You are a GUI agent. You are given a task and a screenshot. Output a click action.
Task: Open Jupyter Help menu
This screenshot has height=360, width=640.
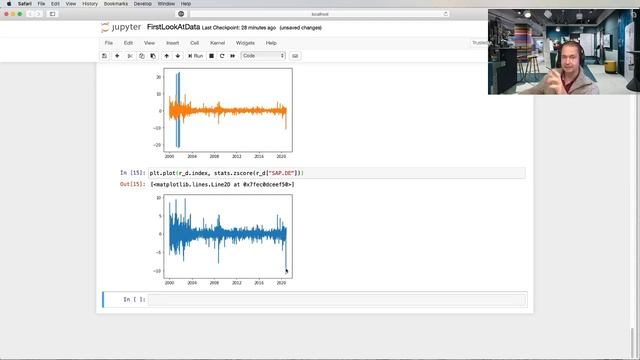coord(271,43)
